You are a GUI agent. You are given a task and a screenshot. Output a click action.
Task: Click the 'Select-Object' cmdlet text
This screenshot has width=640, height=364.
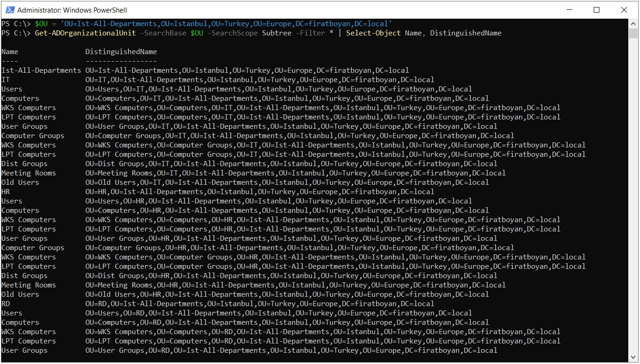(373, 33)
